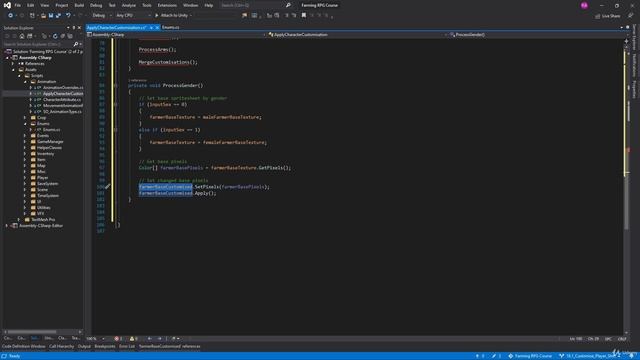The image size is (640, 360).
Task: Open the ApplyCharacterCustomisation class dropdown
Action: pos(358,35)
